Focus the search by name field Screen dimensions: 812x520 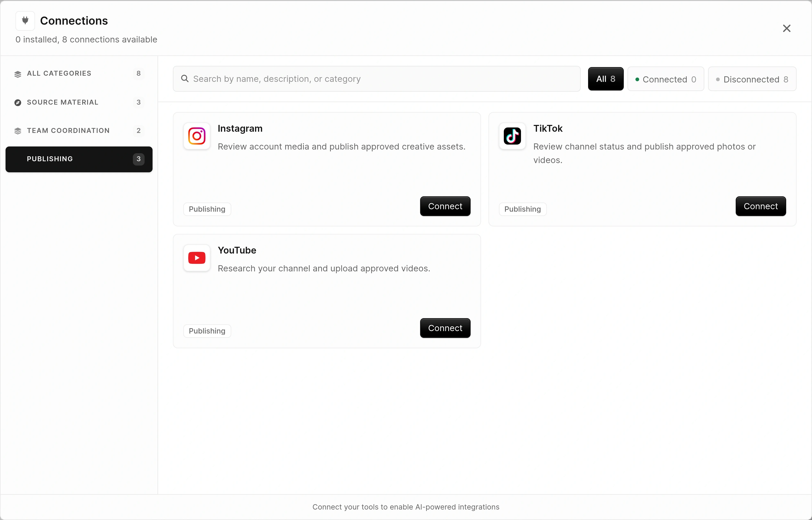(377, 79)
